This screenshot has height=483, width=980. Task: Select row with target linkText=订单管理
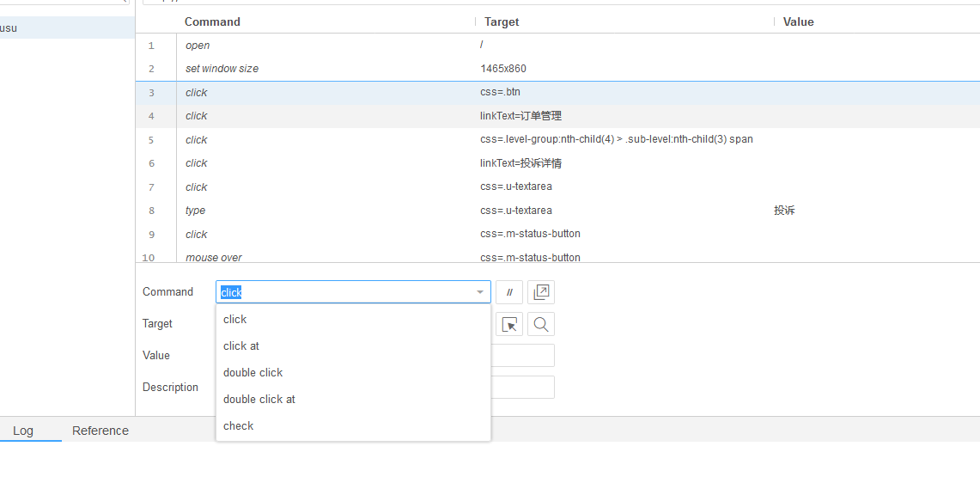[557, 116]
